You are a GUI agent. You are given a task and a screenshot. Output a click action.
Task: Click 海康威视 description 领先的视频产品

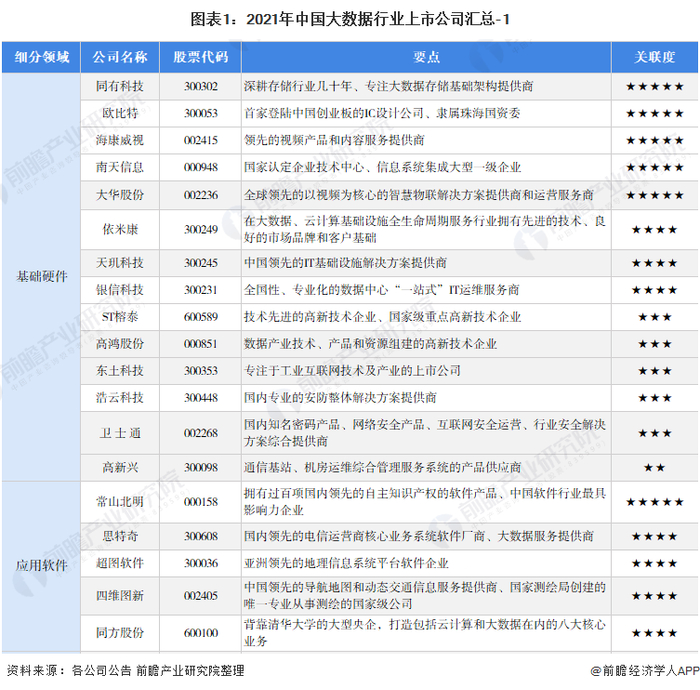click(334, 140)
